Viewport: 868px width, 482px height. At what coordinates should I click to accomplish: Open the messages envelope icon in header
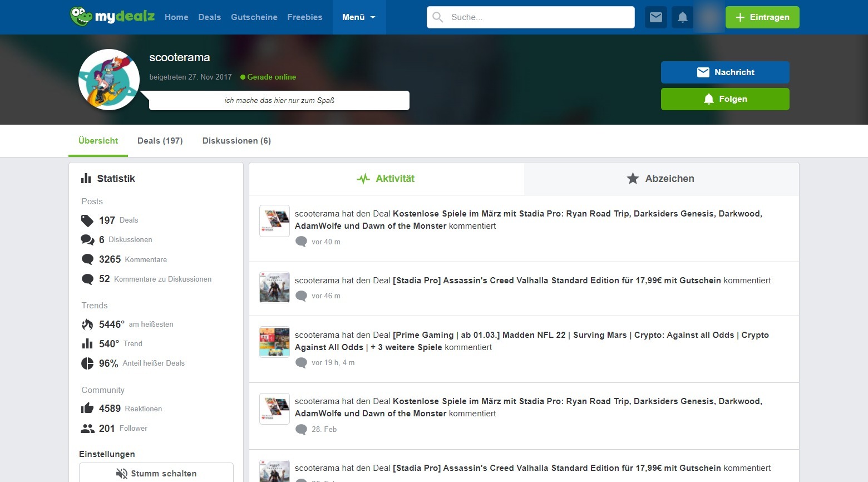(656, 17)
